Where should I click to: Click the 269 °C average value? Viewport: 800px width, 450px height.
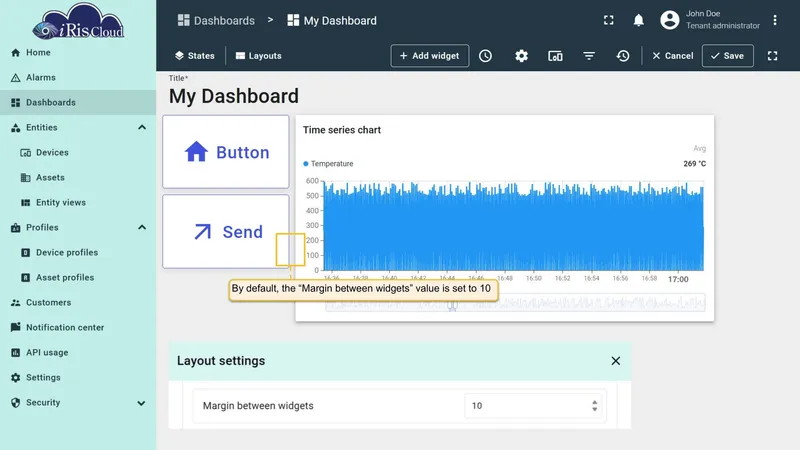[x=694, y=164]
